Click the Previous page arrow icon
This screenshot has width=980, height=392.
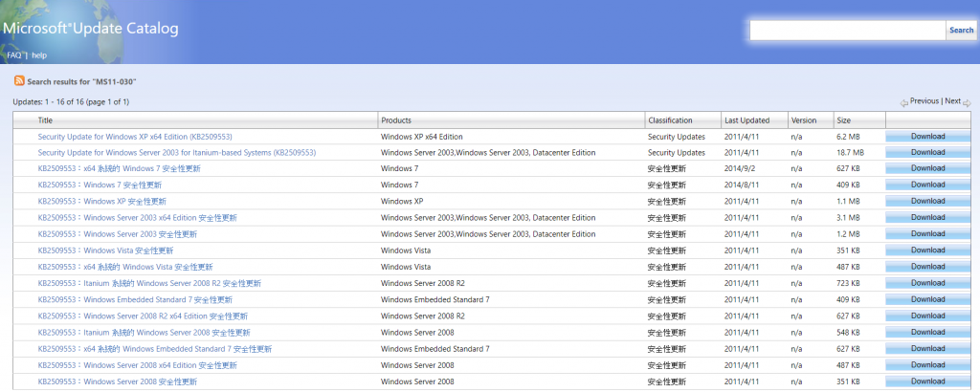(x=904, y=103)
